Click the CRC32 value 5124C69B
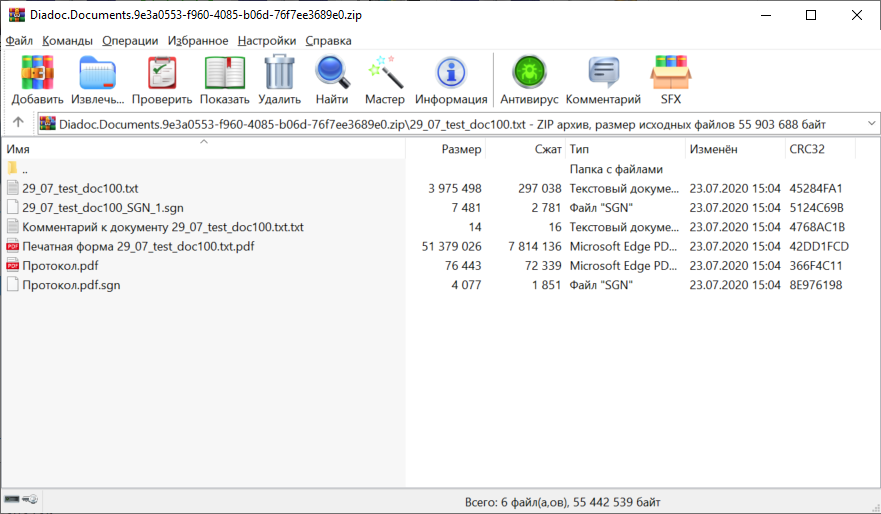Image resolution: width=881 pixels, height=514 pixels. click(x=816, y=207)
